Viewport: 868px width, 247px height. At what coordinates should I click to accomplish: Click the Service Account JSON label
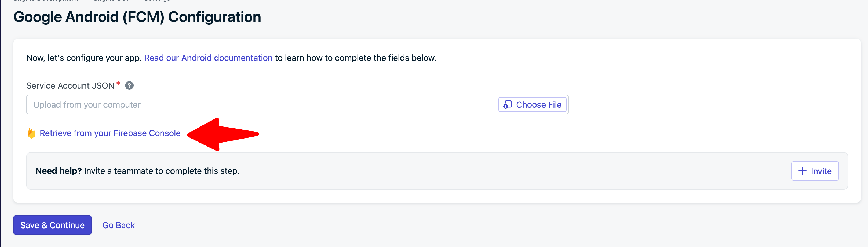(70, 86)
